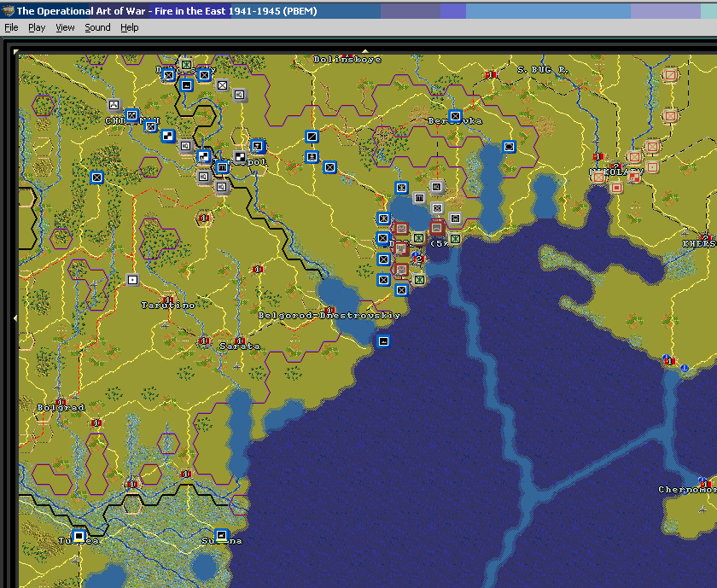Open the Play menu

37,27
